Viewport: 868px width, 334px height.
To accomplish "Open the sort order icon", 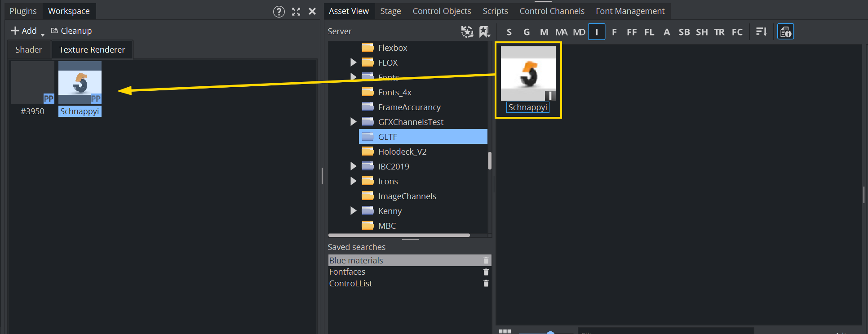I will (761, 32).
